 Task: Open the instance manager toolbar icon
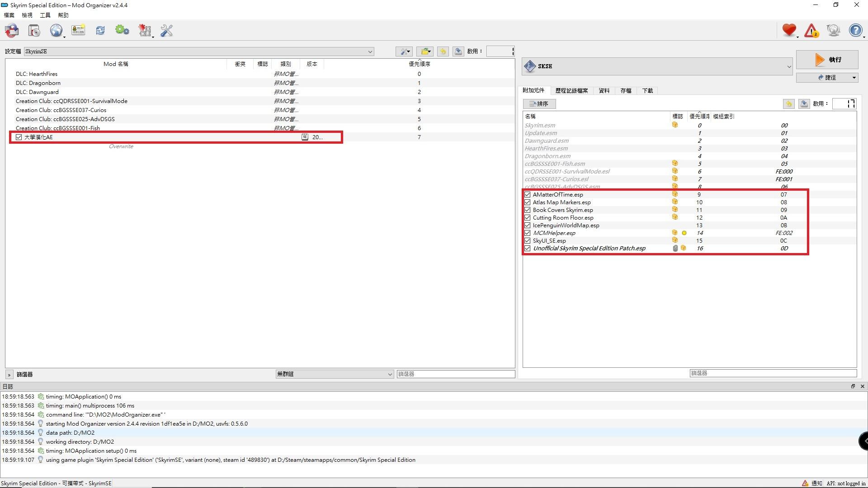tap(12, 31)
